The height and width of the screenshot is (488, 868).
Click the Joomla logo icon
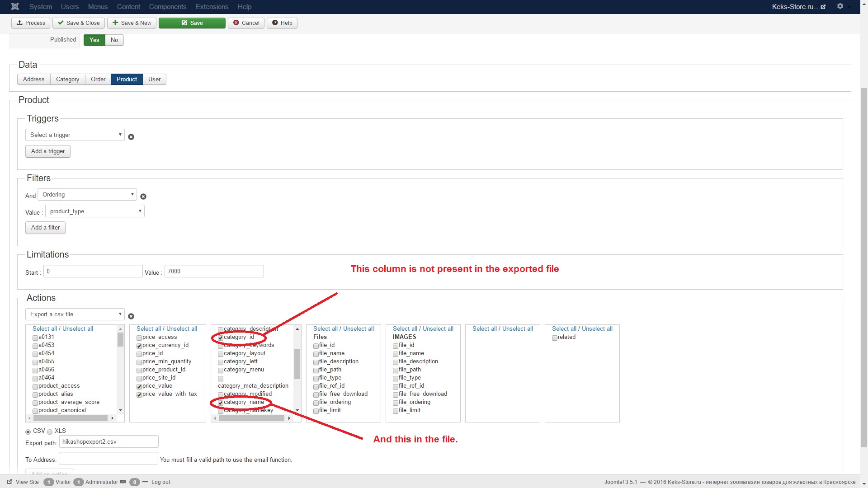[x=15, y=6]
